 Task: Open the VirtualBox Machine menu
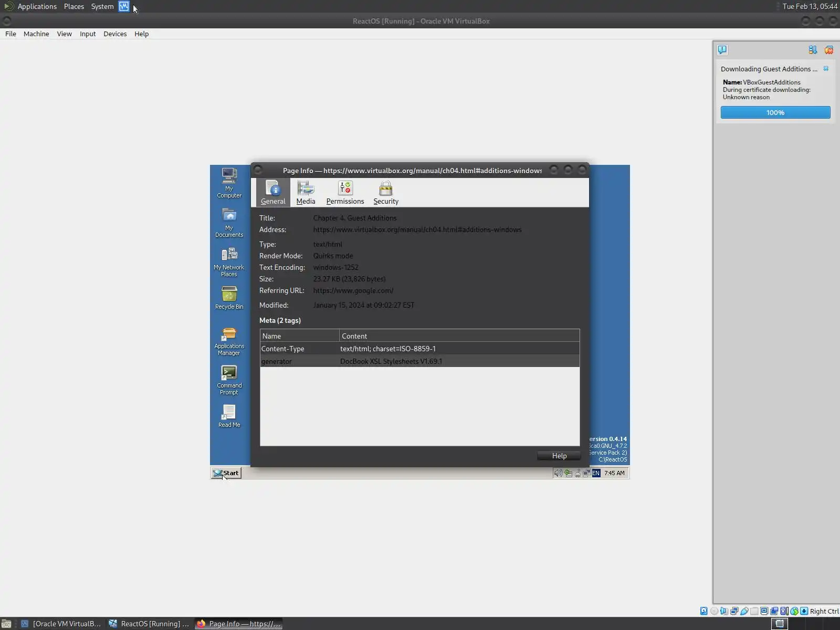36,34
